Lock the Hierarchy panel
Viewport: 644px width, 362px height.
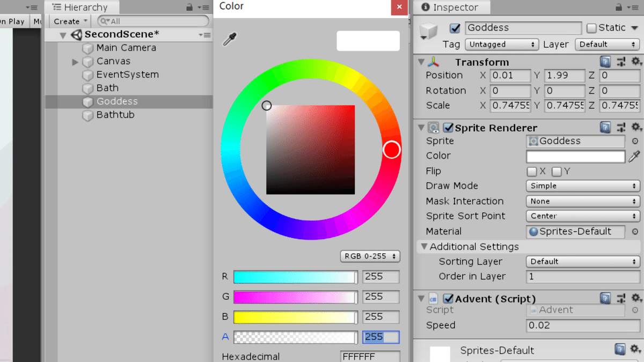(x=189, y=8)
